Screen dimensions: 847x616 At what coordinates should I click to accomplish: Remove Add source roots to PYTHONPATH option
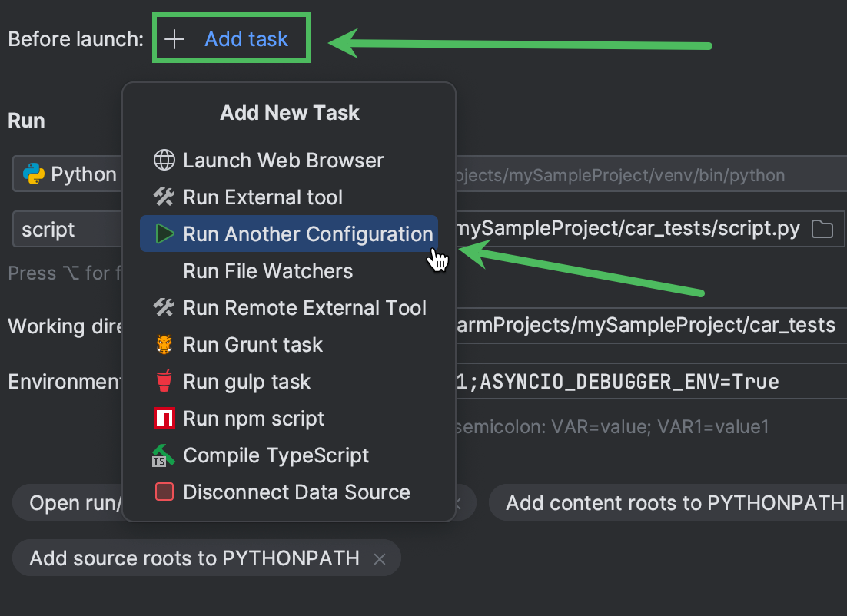point(379,558)
